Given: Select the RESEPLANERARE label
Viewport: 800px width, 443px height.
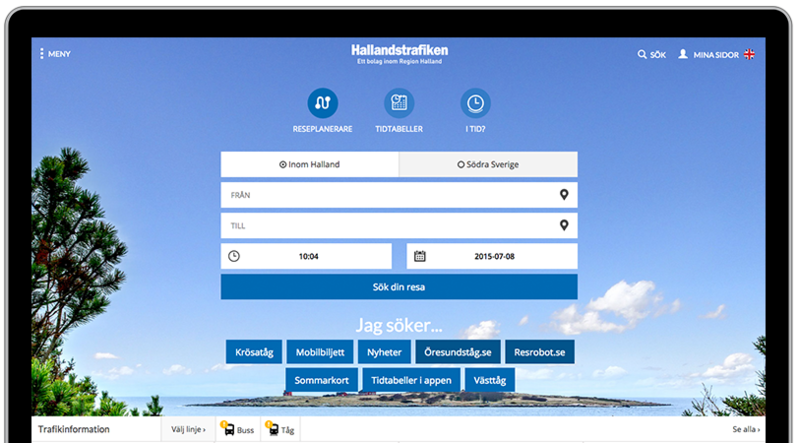Looking at the screenshot, I should [x=322, y=129].
